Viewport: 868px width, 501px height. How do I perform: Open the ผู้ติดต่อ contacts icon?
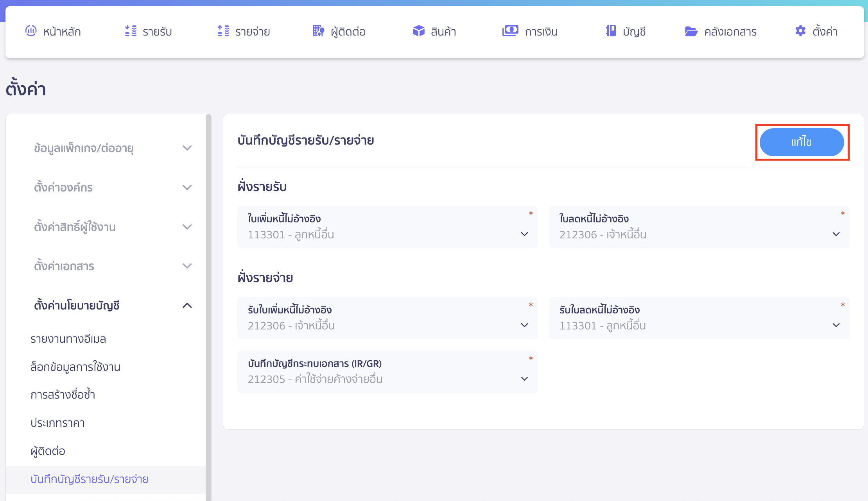317,31
